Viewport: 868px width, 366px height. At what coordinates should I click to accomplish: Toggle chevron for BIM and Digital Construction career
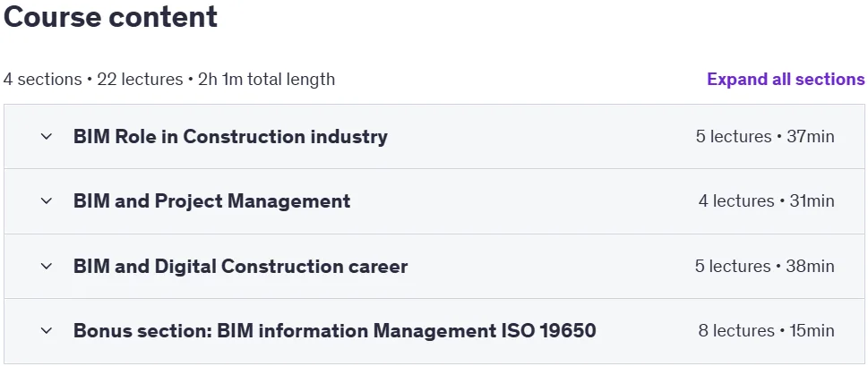coord(47,266)
